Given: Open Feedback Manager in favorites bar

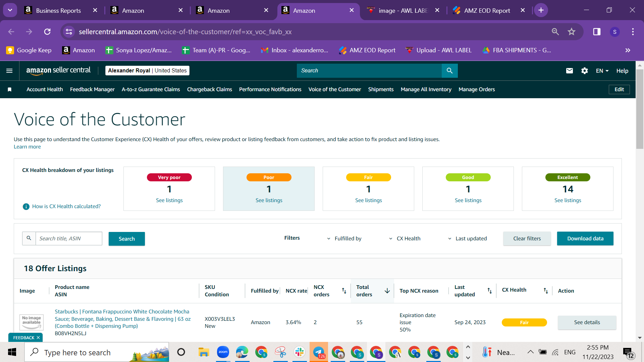Looking at the screenshot, I should coord(92,89).
